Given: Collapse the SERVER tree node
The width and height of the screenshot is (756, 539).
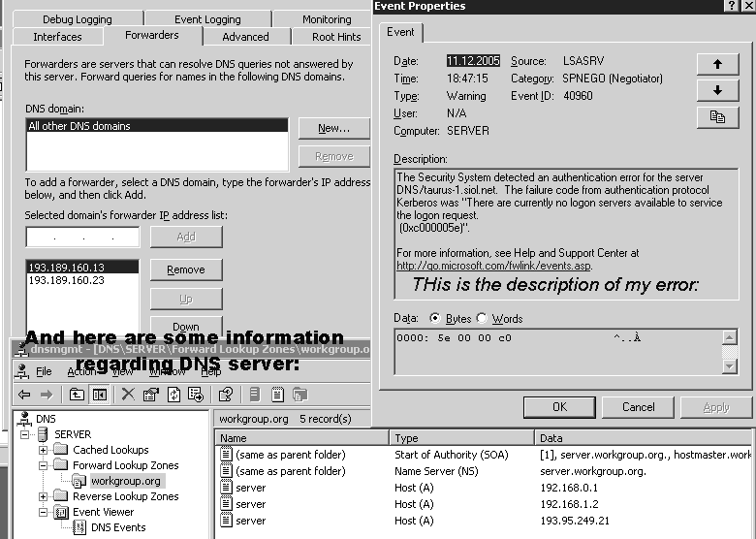Looking at the screenshot, I should pos(24,434).
